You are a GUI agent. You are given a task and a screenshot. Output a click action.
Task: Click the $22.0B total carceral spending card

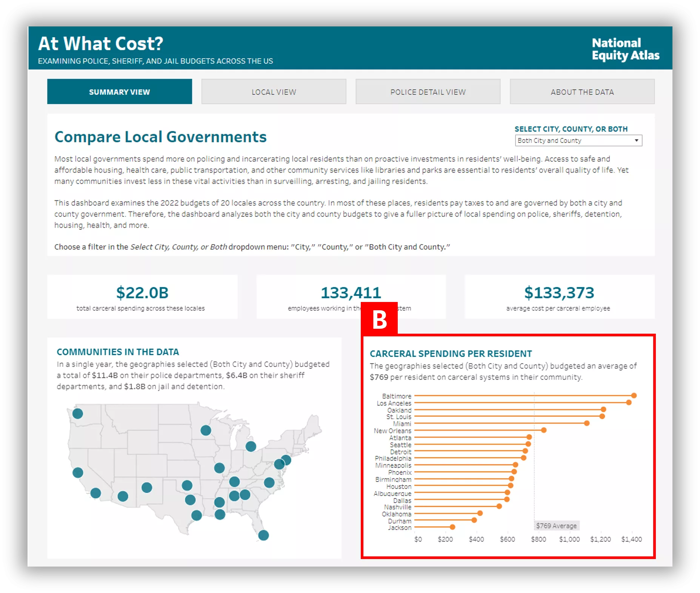click(x=142, y=297)
